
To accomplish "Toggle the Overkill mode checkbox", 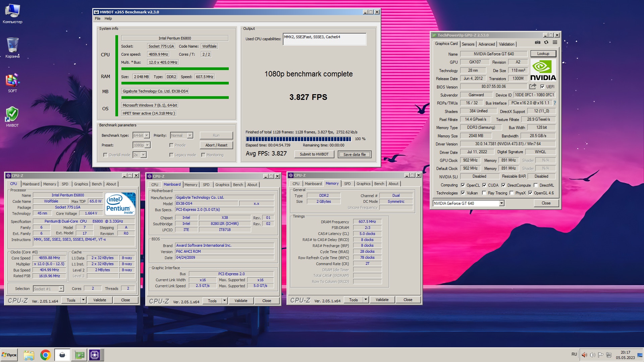I will pos(105,155).
